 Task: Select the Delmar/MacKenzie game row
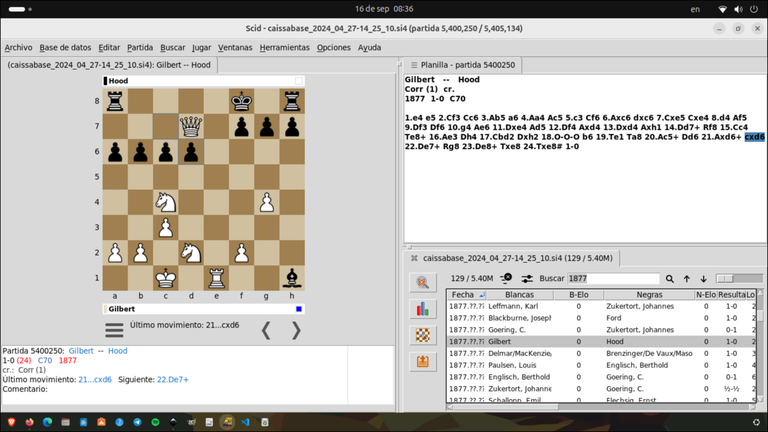(601, 353)
